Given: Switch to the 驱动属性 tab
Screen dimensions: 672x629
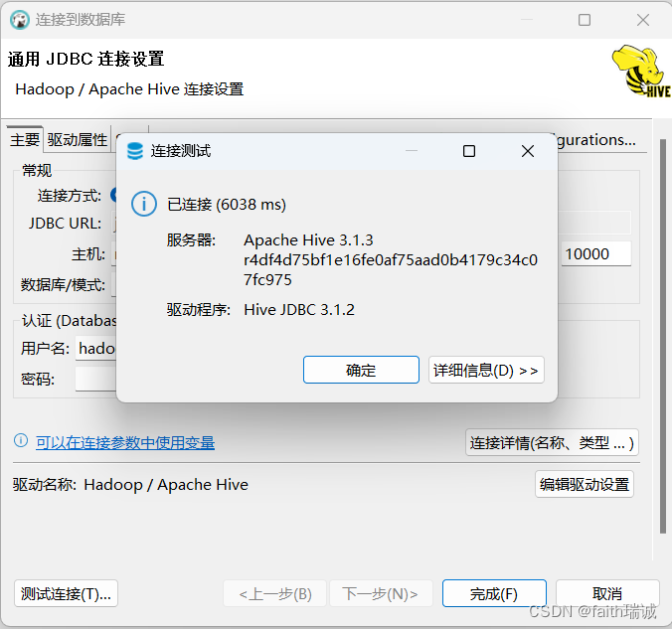Looking at the screenshot, I should click(78, 140).
